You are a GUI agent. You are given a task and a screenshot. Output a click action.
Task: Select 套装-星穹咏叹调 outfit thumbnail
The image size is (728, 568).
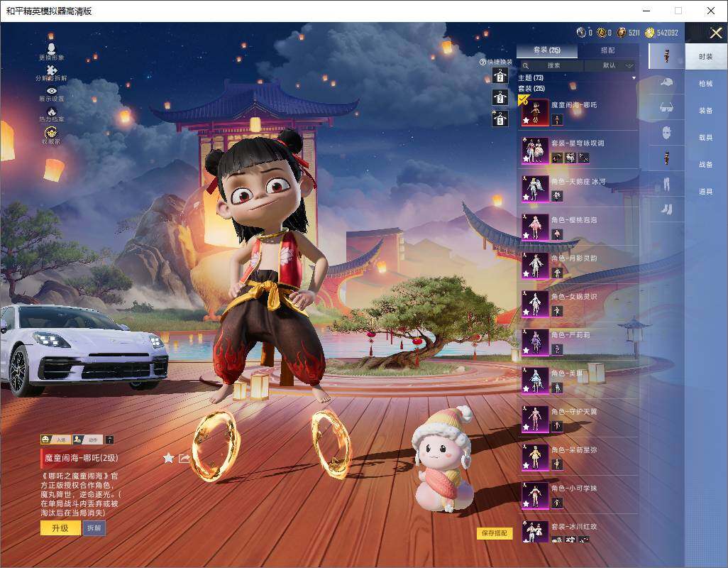[x=535, y=151]
